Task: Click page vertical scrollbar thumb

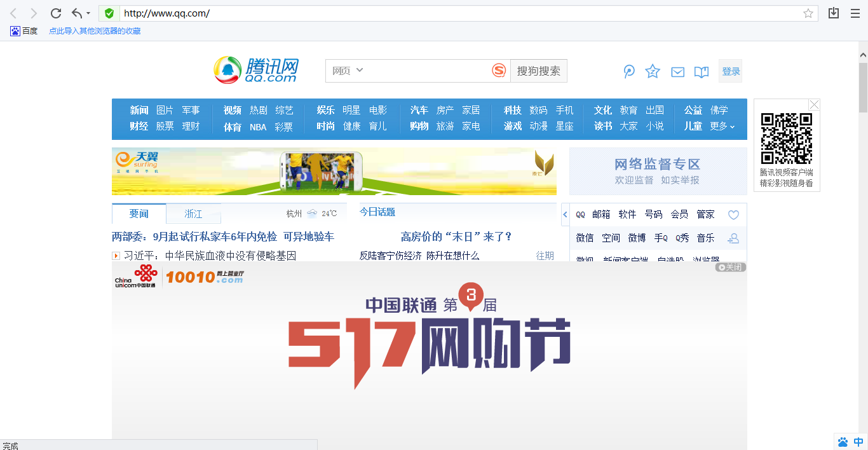Action: (863, 87)
